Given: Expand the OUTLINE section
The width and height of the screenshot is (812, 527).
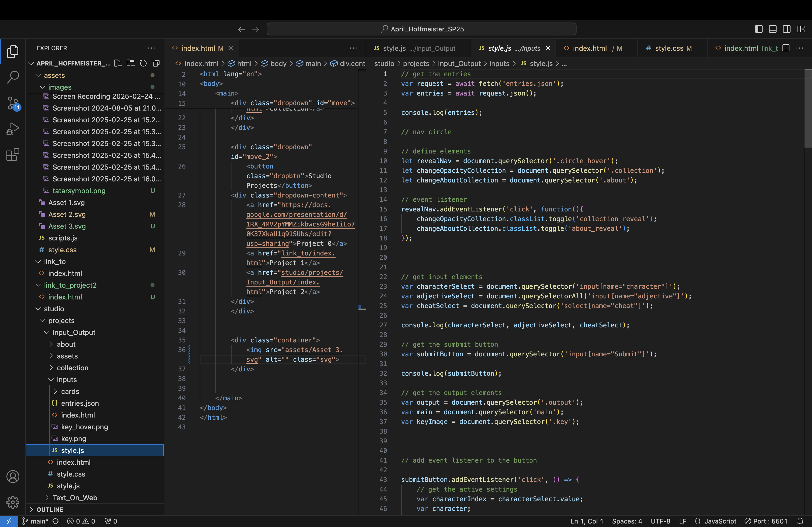Looking at the screenshot, I should 50,509.
